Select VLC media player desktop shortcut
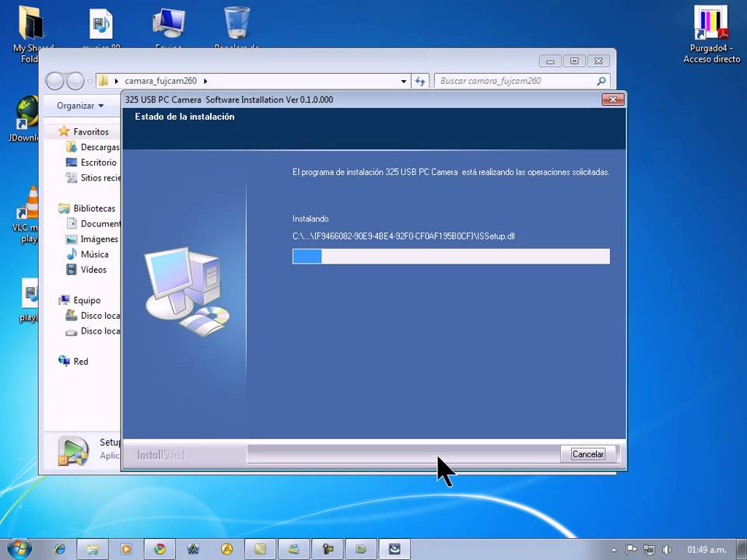This screenshot has height=560, width=747. pyautogui.click(x=26, y=215)
